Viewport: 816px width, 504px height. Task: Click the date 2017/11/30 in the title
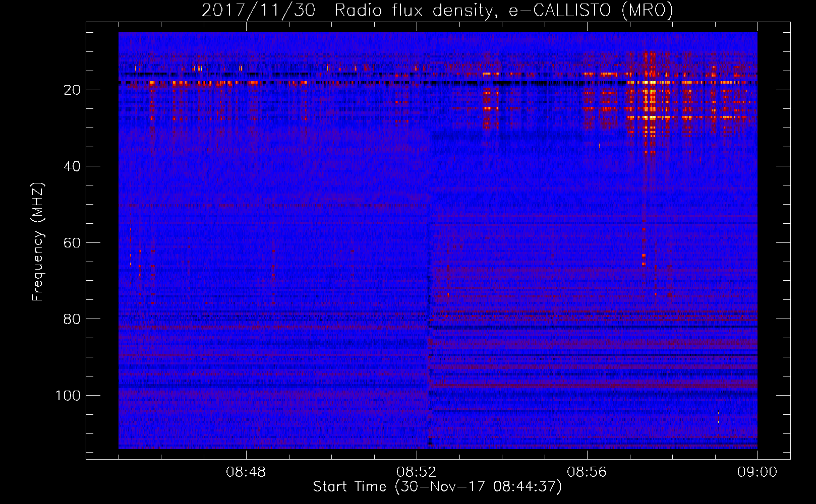259,10
